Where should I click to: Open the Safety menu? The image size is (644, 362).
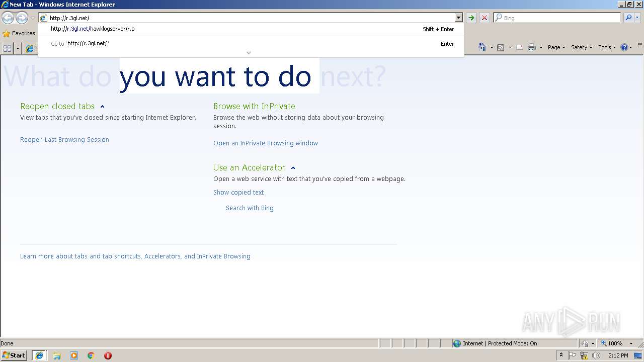click(582, 47)
